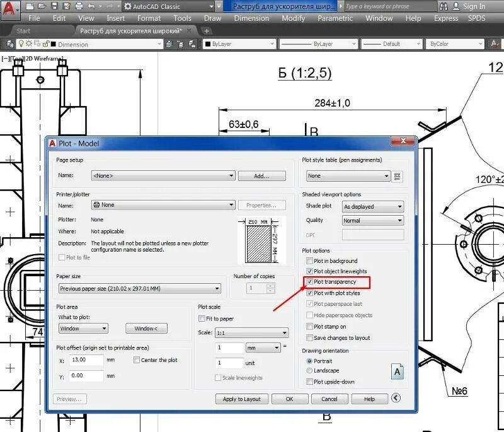Open the Format menu
Image resolution: width=504 pixels, height=432 pixels.
pyautogui.click(x=149, y=18)
